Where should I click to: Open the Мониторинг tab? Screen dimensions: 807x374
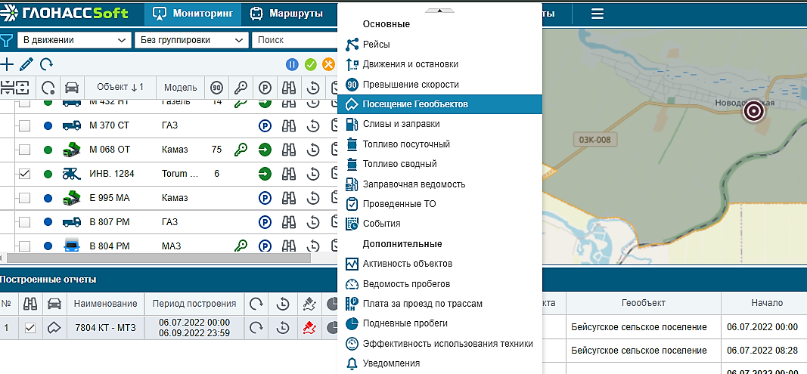coord(192,14)
